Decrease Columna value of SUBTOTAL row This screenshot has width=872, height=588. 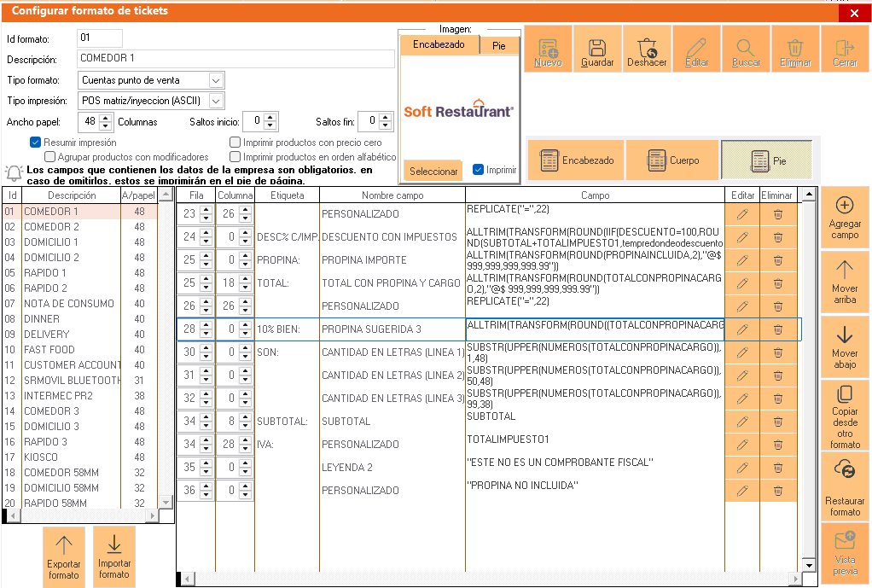pos(245,426)
